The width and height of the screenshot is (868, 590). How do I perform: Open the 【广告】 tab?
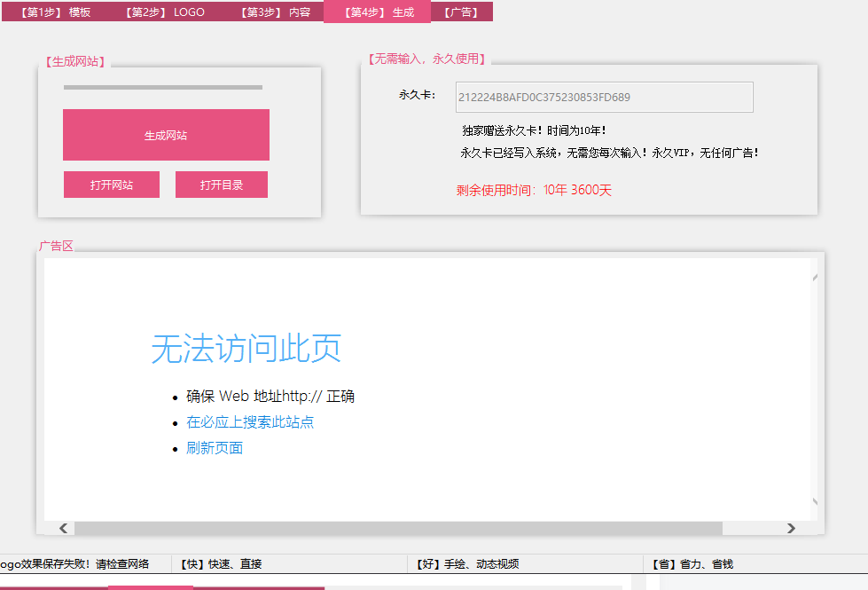459,12
